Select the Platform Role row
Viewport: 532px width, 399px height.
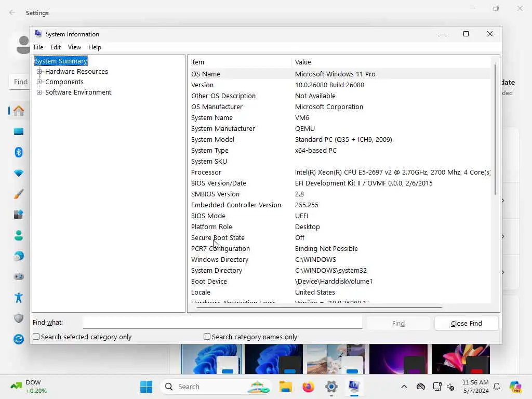coord(339,227)
